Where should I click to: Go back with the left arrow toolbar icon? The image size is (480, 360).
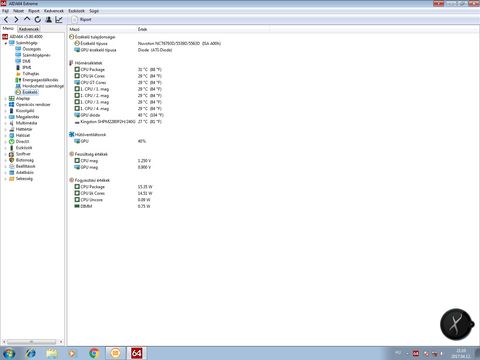click(6, 20)
